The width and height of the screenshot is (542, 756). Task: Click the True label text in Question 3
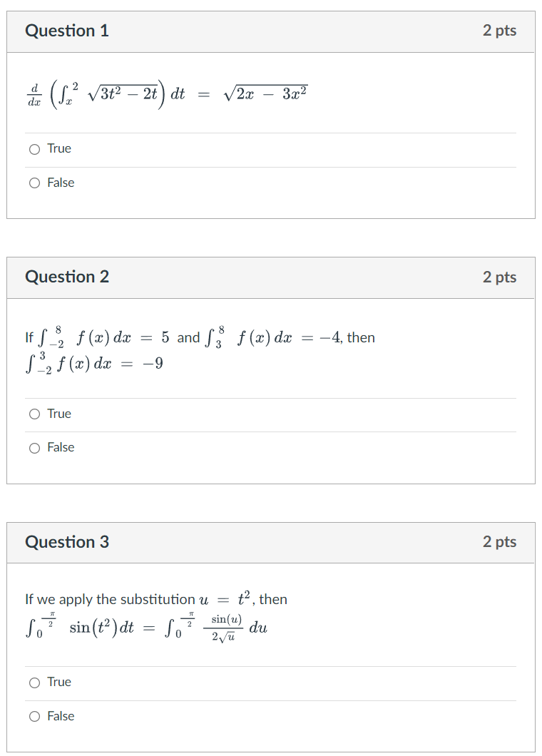(x=60, y=682)
